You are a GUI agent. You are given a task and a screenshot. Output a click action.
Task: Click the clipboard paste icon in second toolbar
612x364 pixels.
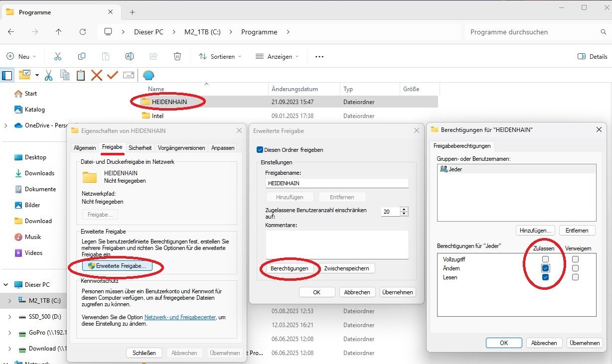coord(80,75)
